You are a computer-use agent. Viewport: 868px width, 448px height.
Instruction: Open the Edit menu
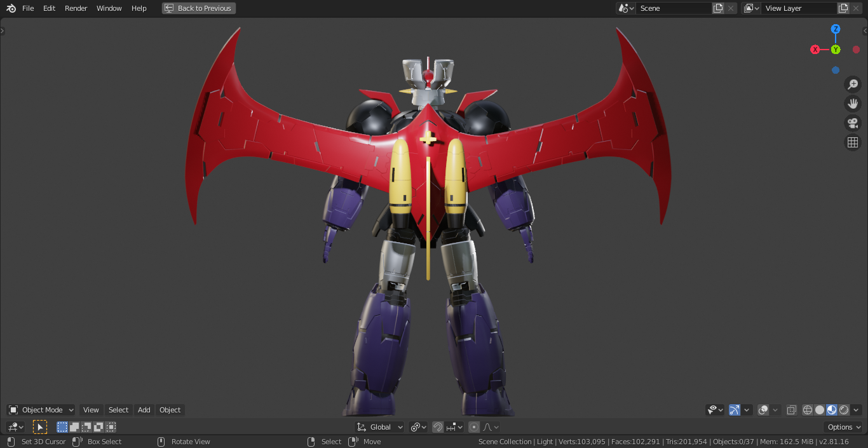pos(50,8)
